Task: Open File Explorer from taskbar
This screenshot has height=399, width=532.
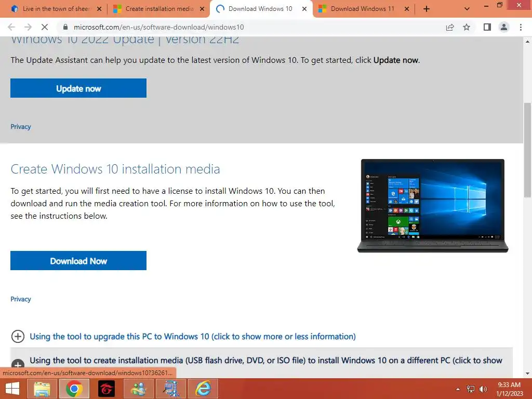Action: point(42,389)
